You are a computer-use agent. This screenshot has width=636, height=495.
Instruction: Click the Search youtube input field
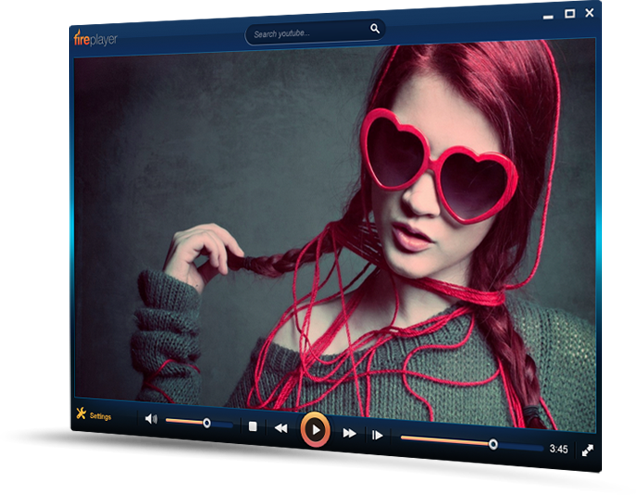(305, 34)
